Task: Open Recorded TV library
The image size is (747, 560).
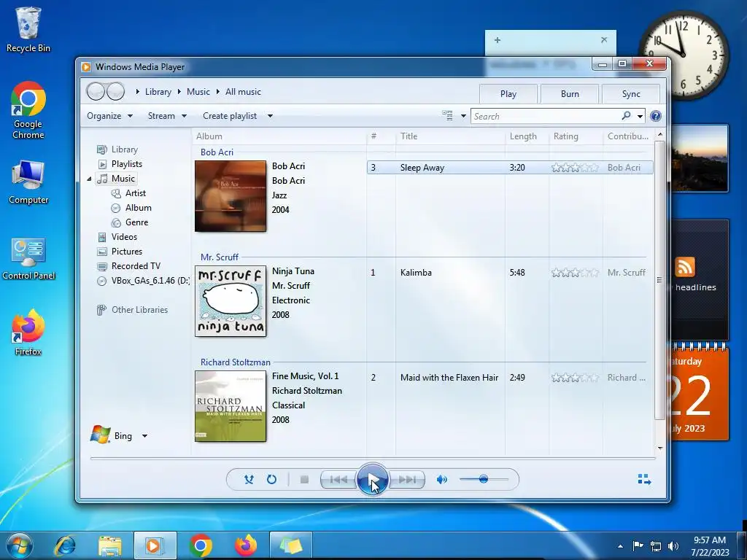Action: coord(135,266)
